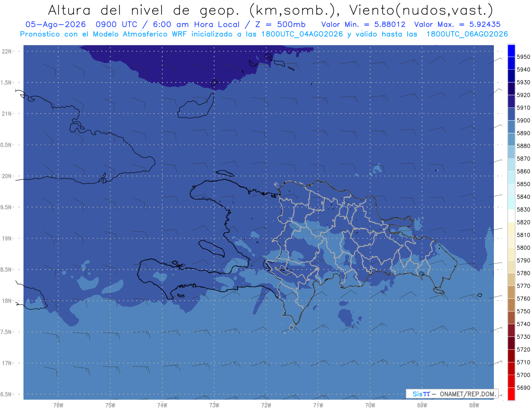This screenshot has width=532, height=411.
Task: Click the 0900 UTC time text
Action: [118, 24]
